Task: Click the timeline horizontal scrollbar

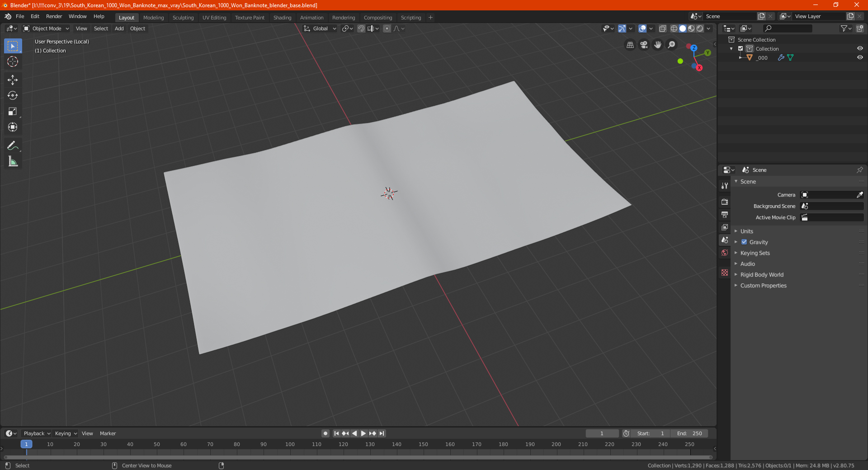Action: (358, 457)
